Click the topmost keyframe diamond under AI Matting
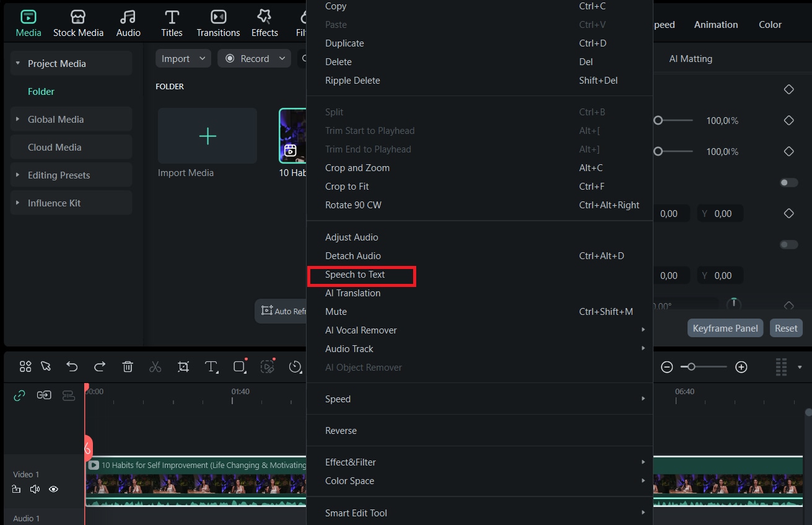Image resolution: width=812 pixels, height=525 pixels. click(x=788, y=90)
